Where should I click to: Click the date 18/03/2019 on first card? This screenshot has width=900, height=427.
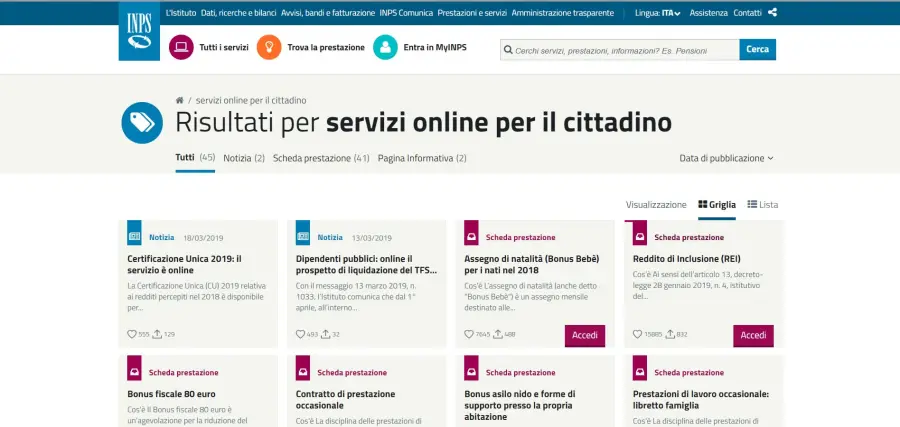tap(203, 238)
